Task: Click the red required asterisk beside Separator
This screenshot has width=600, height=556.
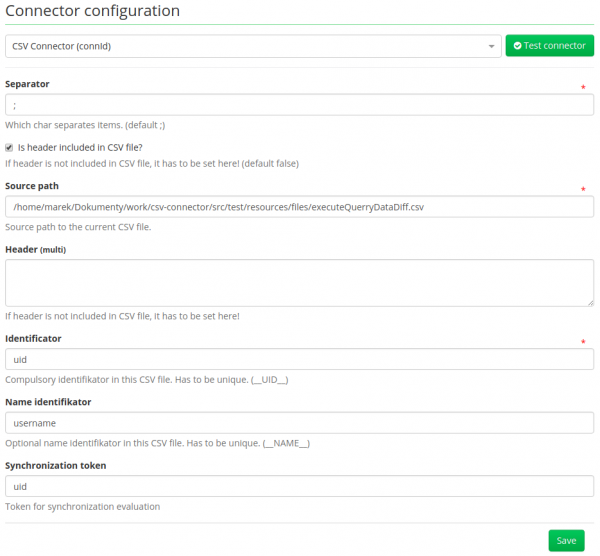Action: pos(583,87)
